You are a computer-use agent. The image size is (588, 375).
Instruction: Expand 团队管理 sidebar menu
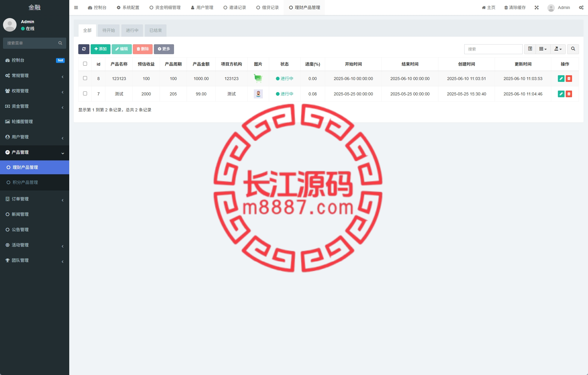35,260
